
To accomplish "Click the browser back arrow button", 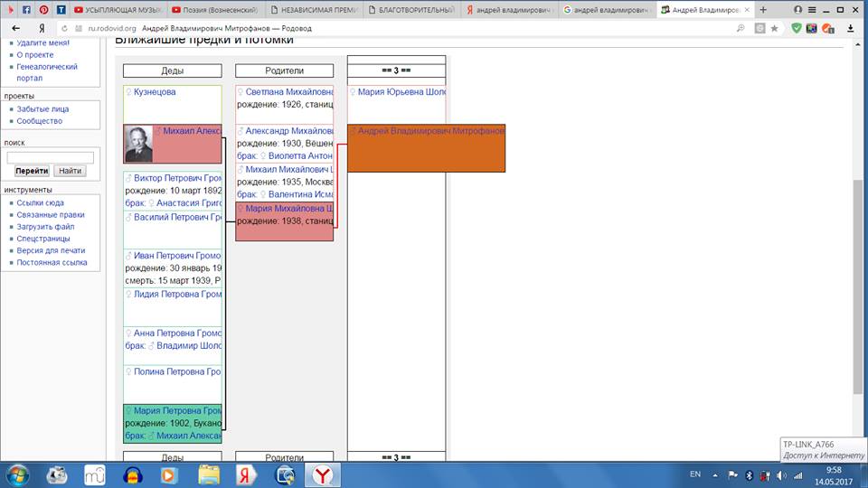I will tap(15, 28).
